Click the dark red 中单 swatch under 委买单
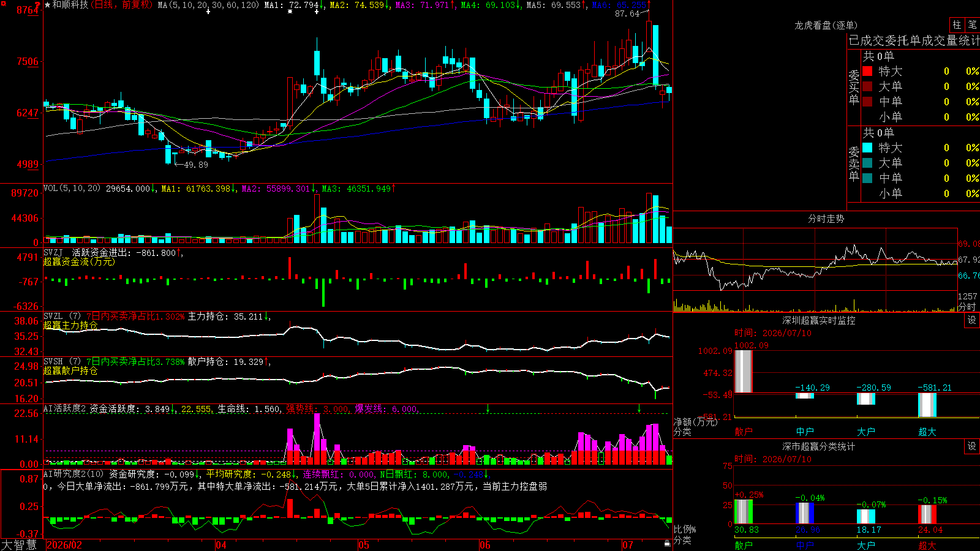Screen dimensions: 980x551 pos(867,102)
